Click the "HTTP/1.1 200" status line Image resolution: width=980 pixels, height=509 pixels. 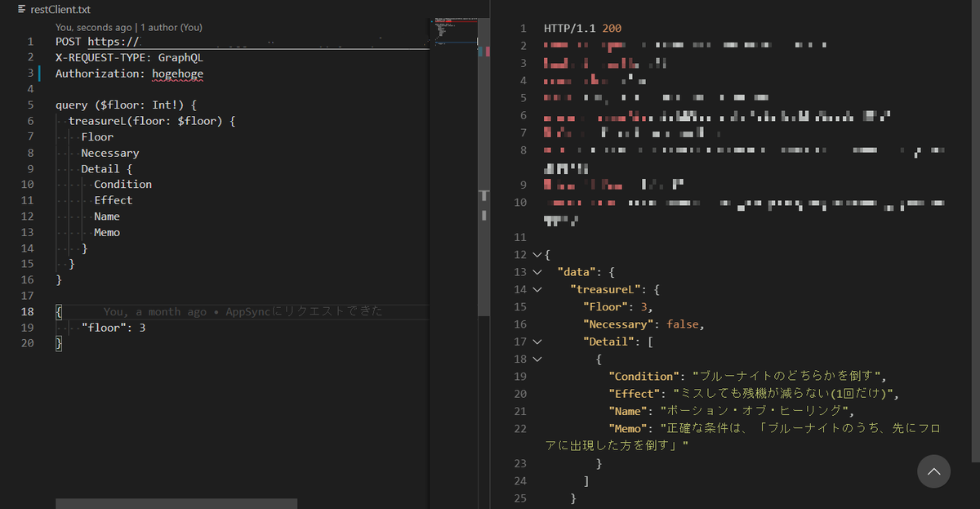(582, 29)
